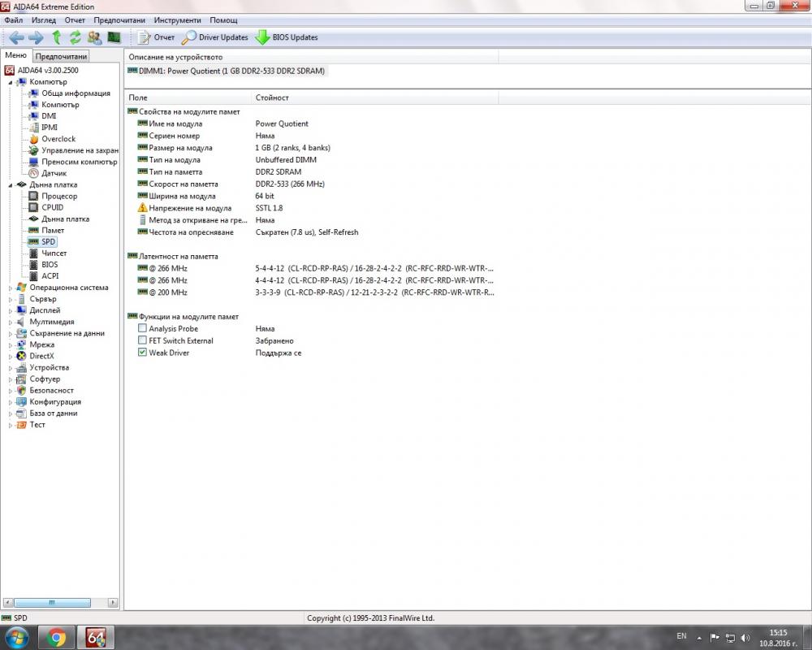Image resolution: width=812 pixels, height=650 pixels.
Task: Open Управление на захранването item
Action: click(x=80, y=150)
